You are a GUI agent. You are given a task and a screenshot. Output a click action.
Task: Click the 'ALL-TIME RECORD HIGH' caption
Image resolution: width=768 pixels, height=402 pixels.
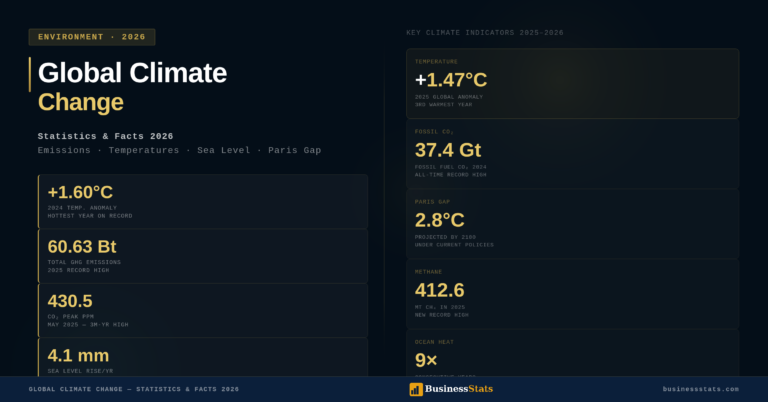tap(451, 175)
